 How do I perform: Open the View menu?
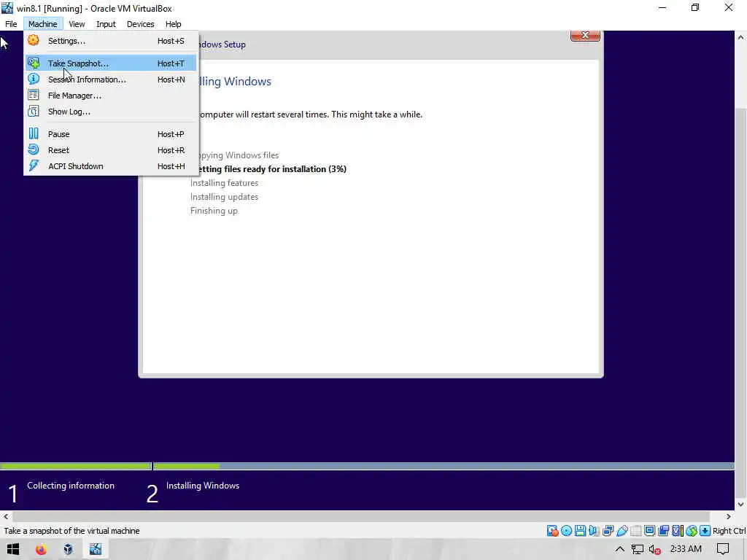[77, 24]
